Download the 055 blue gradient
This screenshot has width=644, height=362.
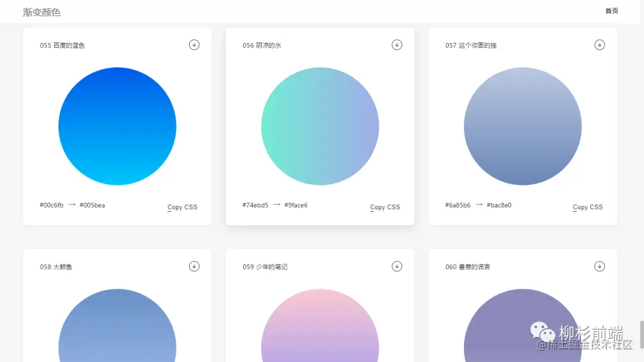pyautogui.click(x=194, y=45)
